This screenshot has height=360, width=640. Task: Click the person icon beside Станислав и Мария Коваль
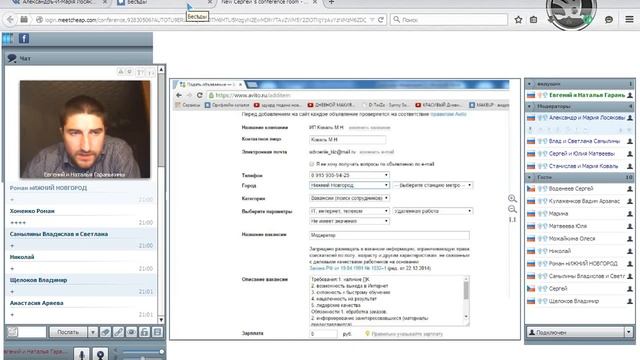[630, 166]
